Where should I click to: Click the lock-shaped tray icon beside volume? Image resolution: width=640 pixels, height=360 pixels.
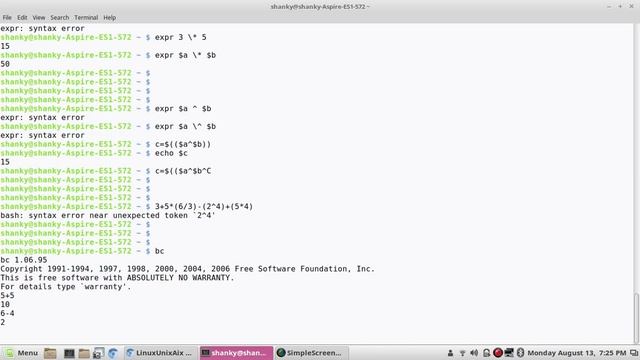tap(486, 353)
